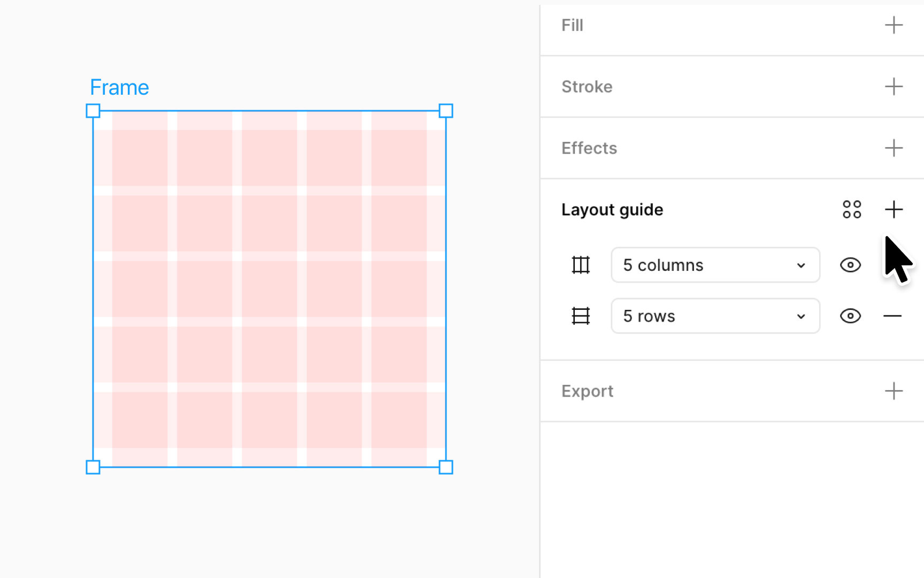Hide the 5 columns layout guide
The height and width of the screenshot is (578, 924).
click(850, 264)
